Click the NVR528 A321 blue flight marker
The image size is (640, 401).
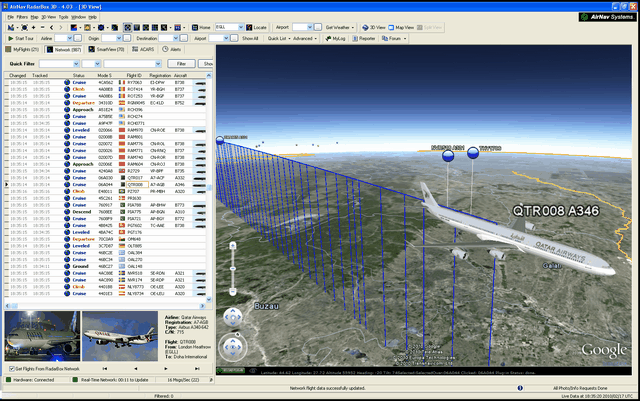pyautogui.click(x=448, y=155)
